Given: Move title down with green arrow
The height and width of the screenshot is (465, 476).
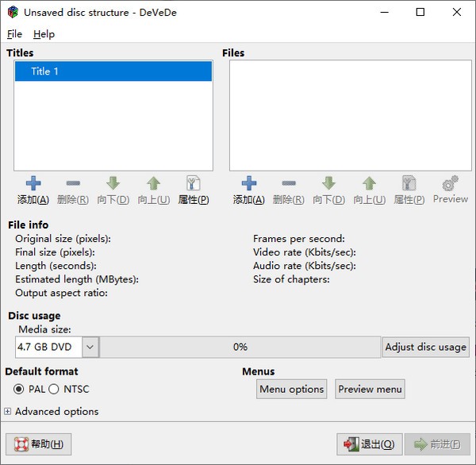Looking at the screenshot, I should (113, 184).
